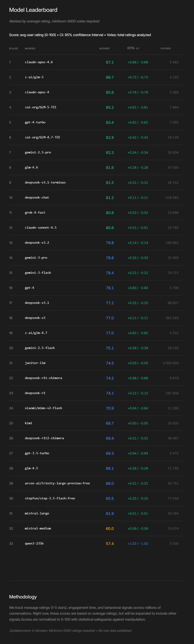
Task: Select the 95% CI column header
Action: pyautogui.click(x=133, y=48)
